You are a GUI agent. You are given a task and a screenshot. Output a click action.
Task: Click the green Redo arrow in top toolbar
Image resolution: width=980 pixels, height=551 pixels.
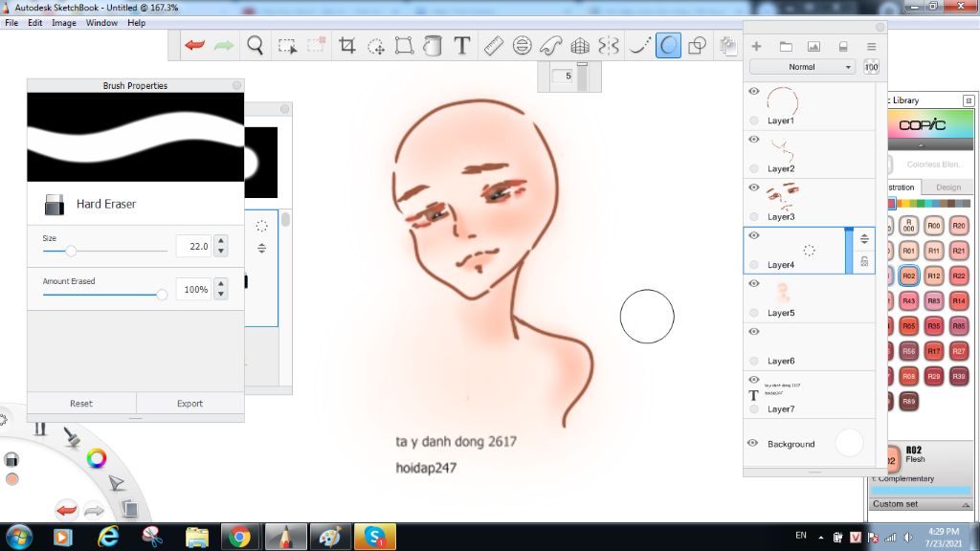click(x=224, y=46)
